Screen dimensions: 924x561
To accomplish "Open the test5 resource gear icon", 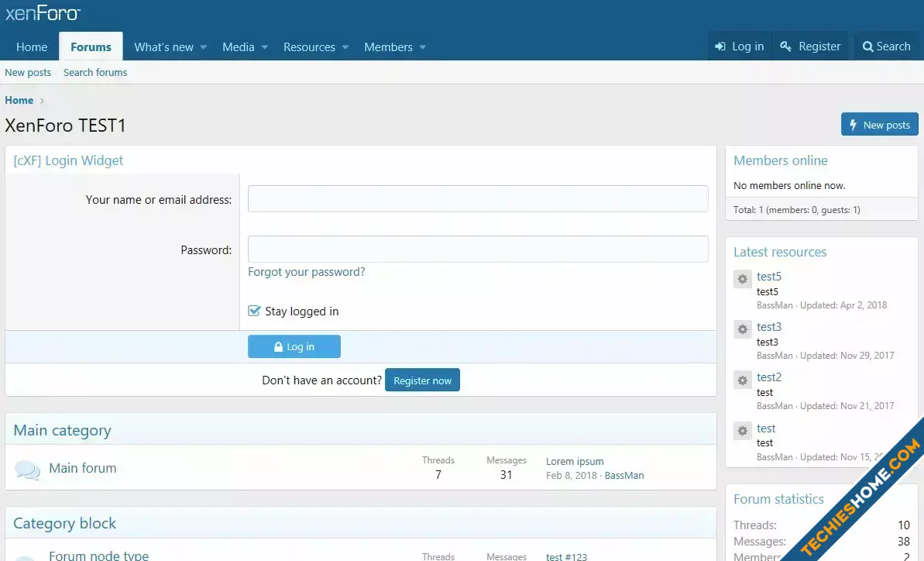I will 743,279.
